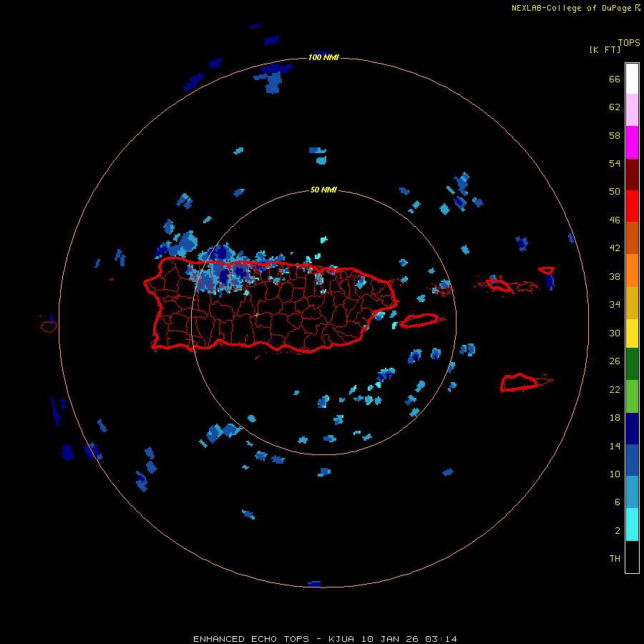Pick the bright orange legend swatch
This screenshot has height=644, width=644.
pyautogui.click(x=632, y=270)
